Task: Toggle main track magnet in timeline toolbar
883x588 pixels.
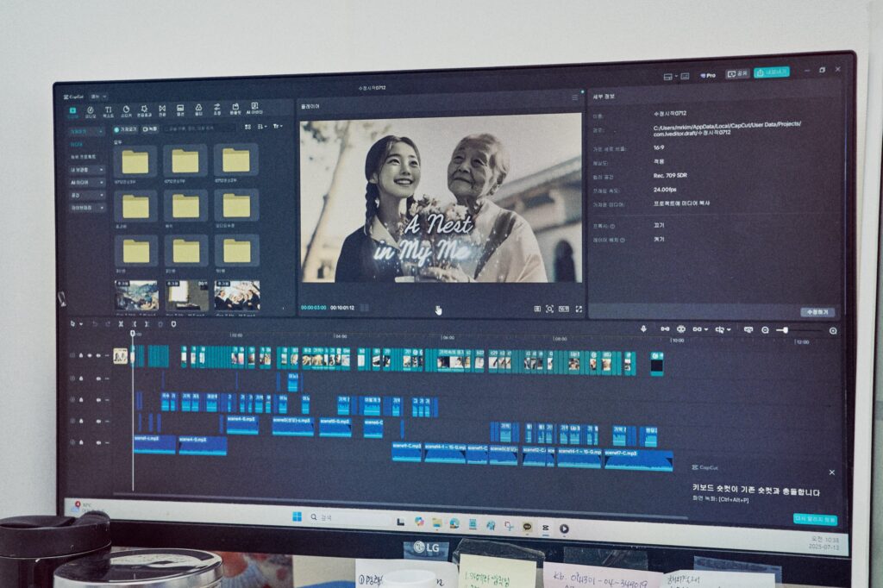Action: click(x=665, y=329)
